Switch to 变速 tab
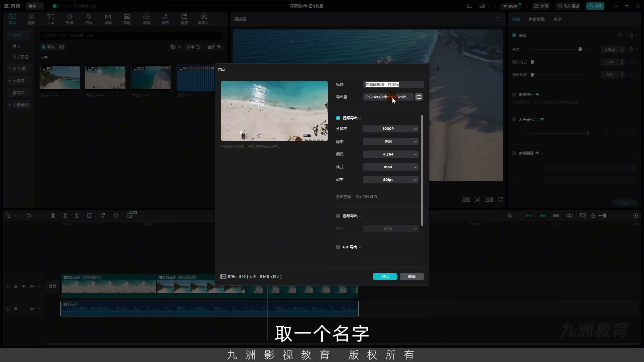The height and width of the screenshot is (362, 644). coord(557,19)
